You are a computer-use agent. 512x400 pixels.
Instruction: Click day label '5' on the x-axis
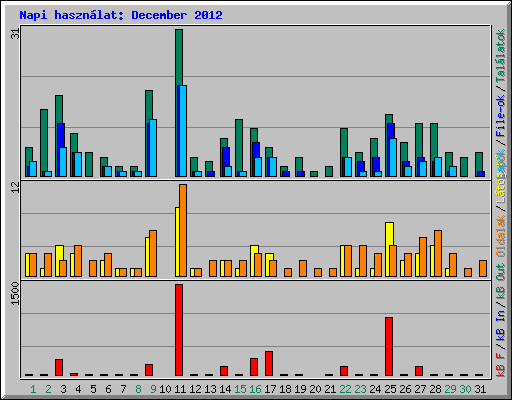click(x=93, y=389)
